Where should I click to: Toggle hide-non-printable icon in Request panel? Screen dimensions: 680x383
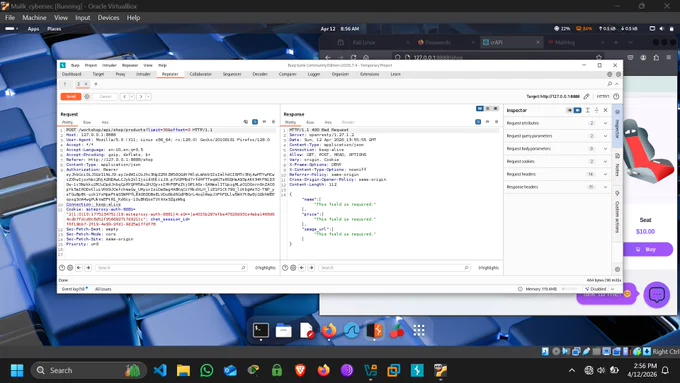[x=245, y=122]
